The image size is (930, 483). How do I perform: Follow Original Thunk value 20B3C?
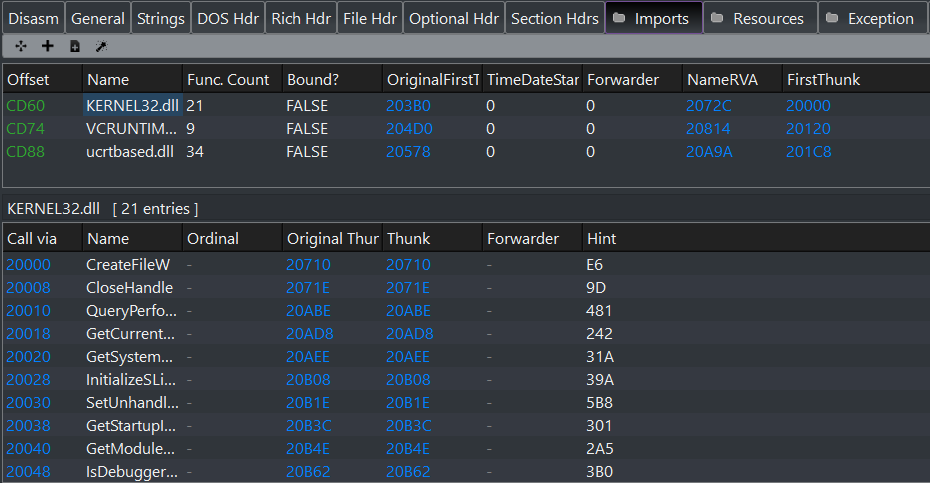pyautogui.click(x=308, y=426)
